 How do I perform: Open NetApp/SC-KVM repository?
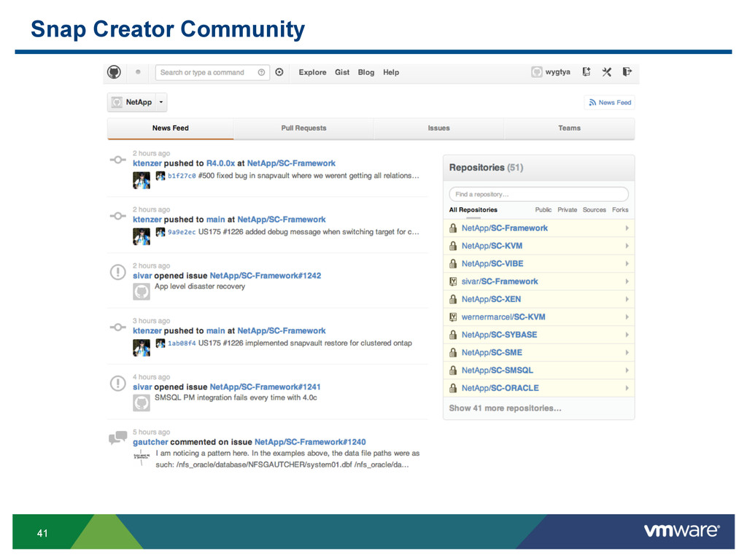pos(539,246)
